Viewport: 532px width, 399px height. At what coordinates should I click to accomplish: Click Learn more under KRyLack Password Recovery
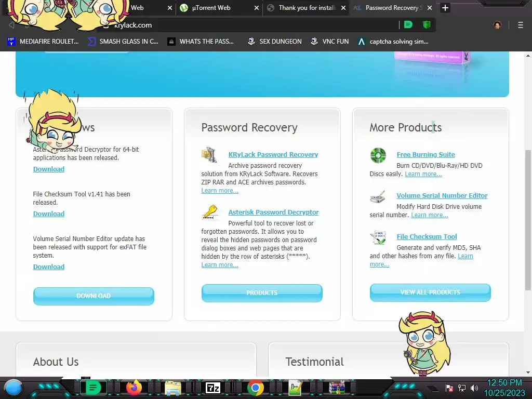(x=220, y=190)
